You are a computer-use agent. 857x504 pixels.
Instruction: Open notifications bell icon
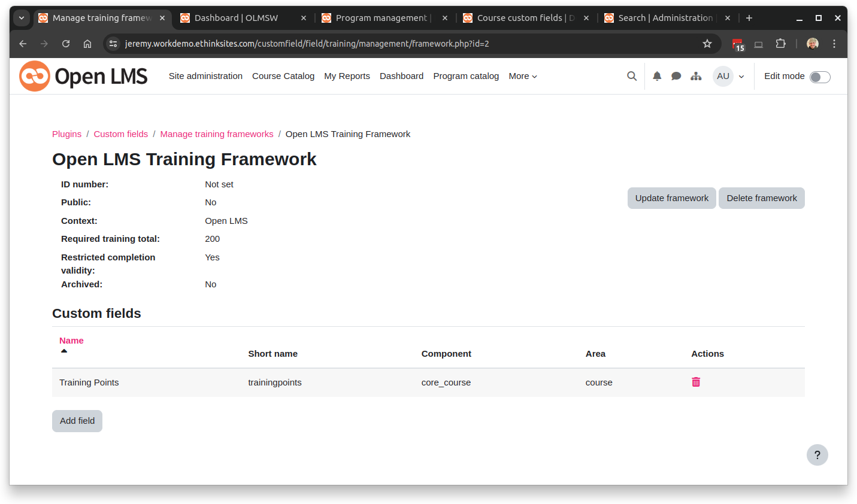click(657, 76)
